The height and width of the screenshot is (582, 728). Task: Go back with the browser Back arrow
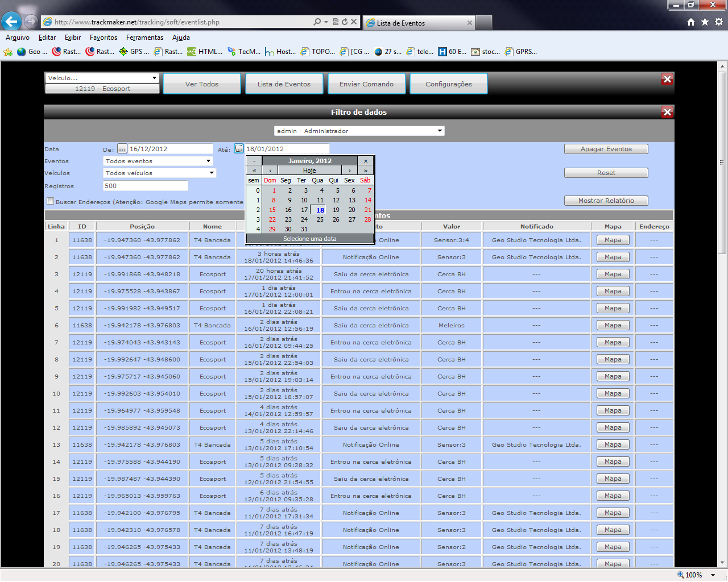[x=11, y=22]
